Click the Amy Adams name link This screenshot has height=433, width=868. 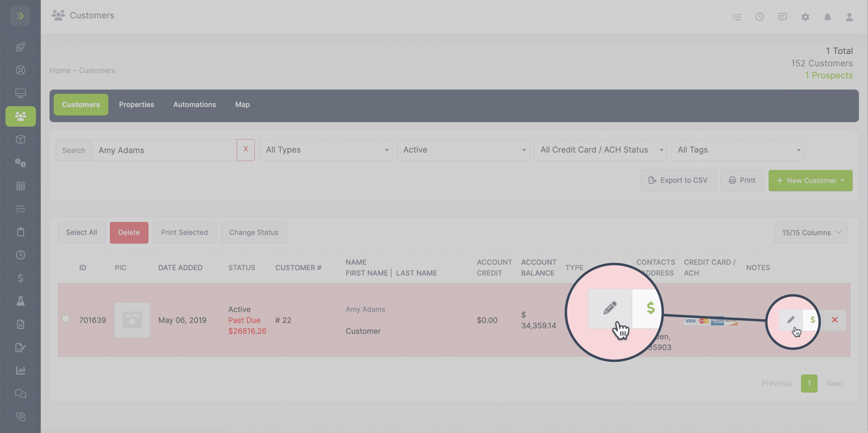(366, 309)
